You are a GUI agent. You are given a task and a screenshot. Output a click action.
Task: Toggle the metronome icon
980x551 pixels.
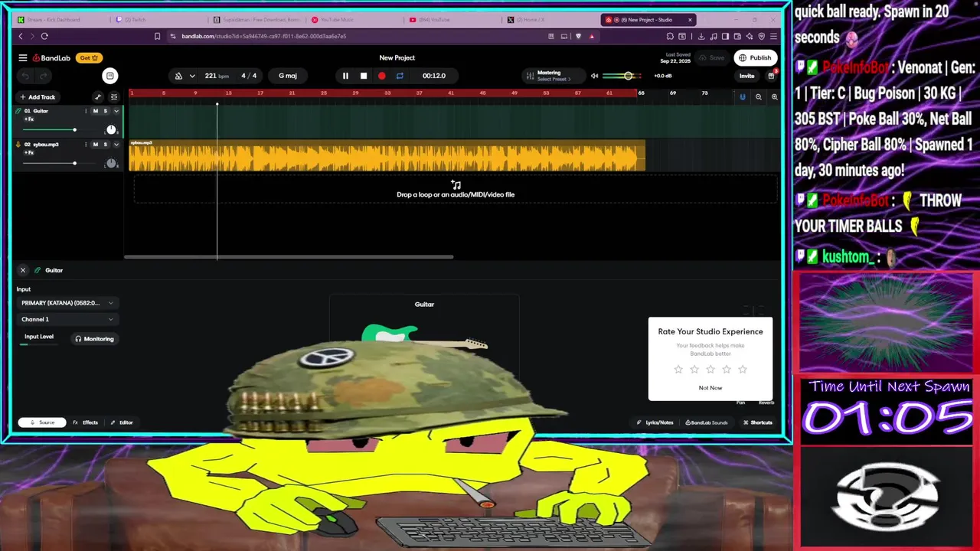tap(178, 76)
